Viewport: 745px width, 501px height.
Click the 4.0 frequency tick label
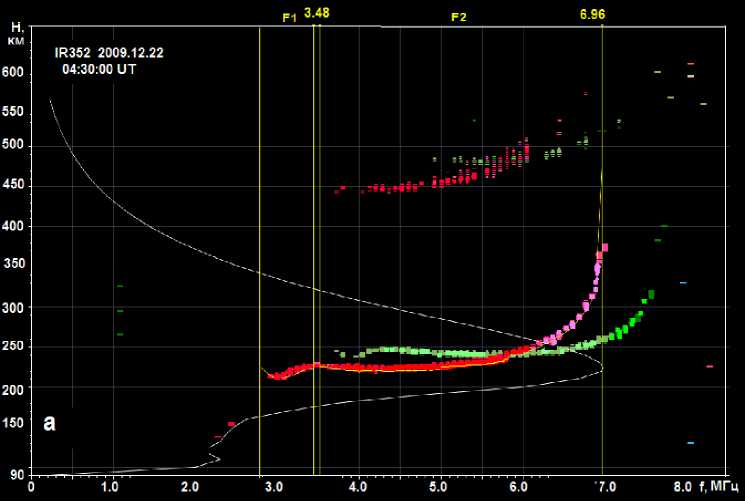[357, 487]
